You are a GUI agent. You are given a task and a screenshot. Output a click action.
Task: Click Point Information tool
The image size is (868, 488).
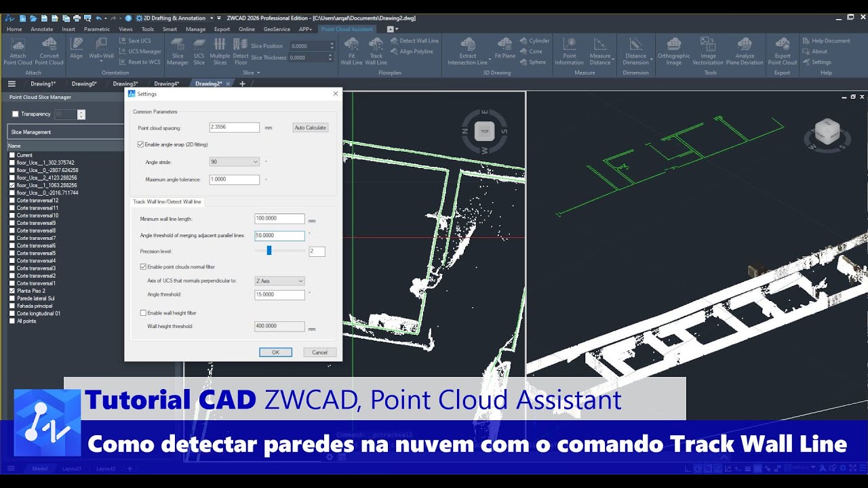[x=570, y=51]
